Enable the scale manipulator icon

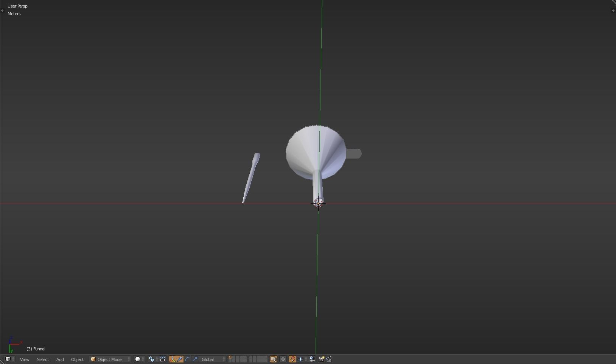click(195, 359)
